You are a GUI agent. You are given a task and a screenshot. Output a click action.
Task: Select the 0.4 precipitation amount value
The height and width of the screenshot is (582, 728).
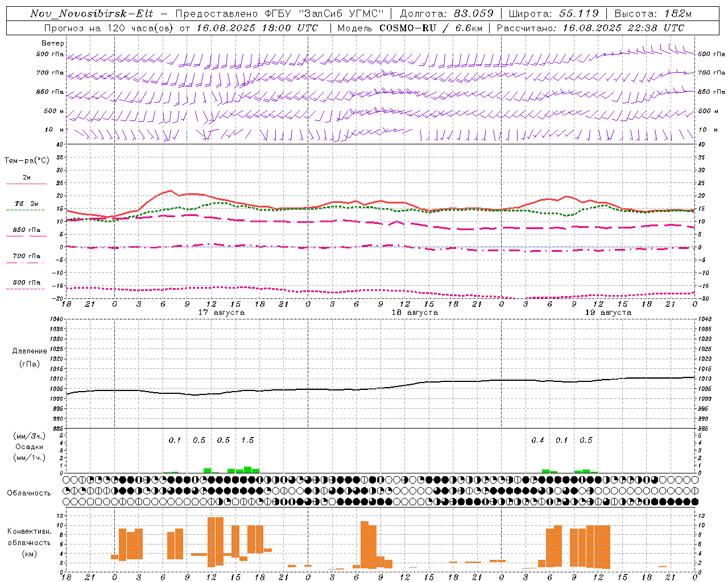[x=537, y=440]
